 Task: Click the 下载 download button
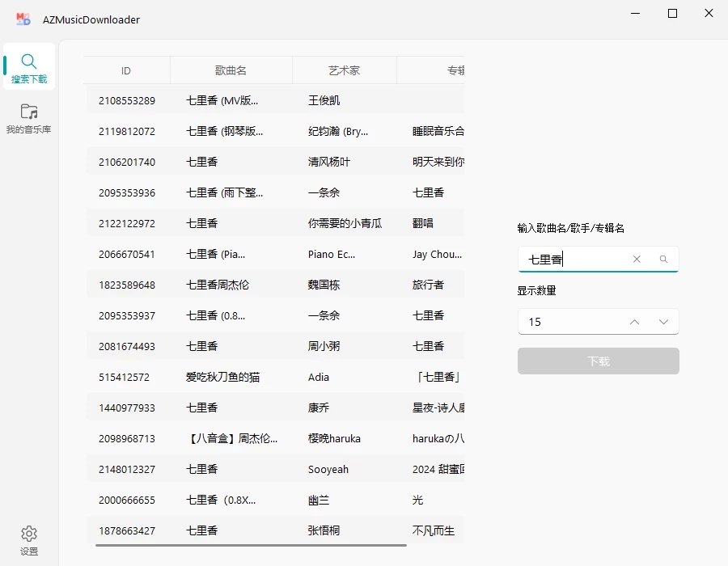tap(599, 361)
